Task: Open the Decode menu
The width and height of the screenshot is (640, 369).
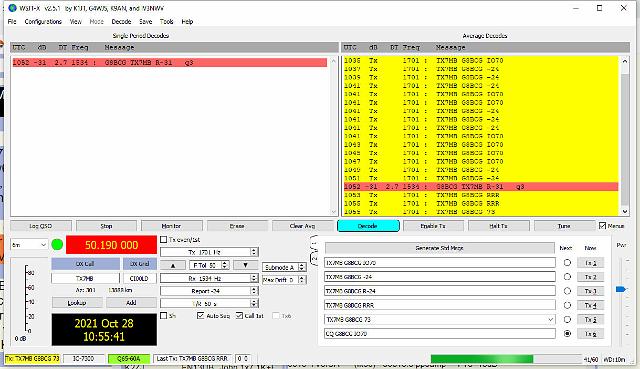Action: [121, 22]
